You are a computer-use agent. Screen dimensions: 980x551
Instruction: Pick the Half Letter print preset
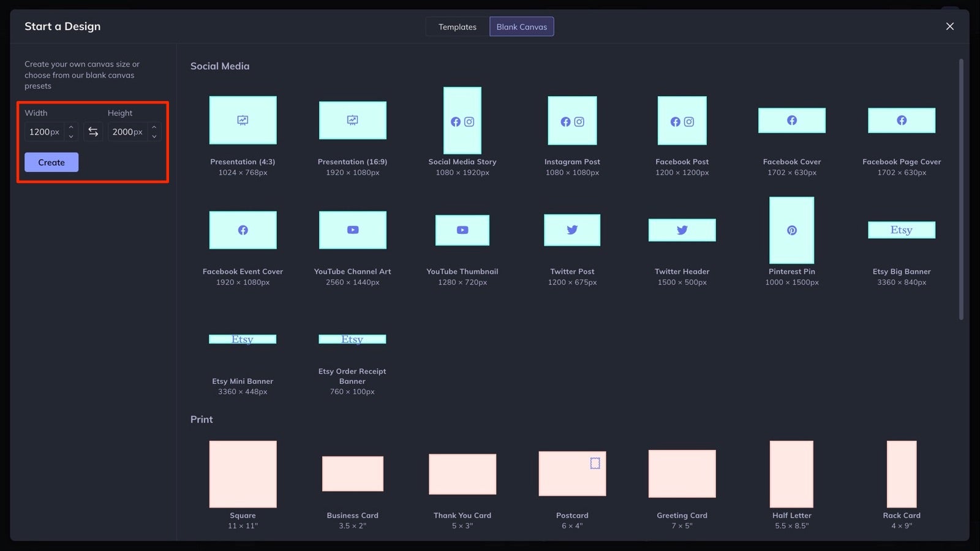(x=791, y=474)
